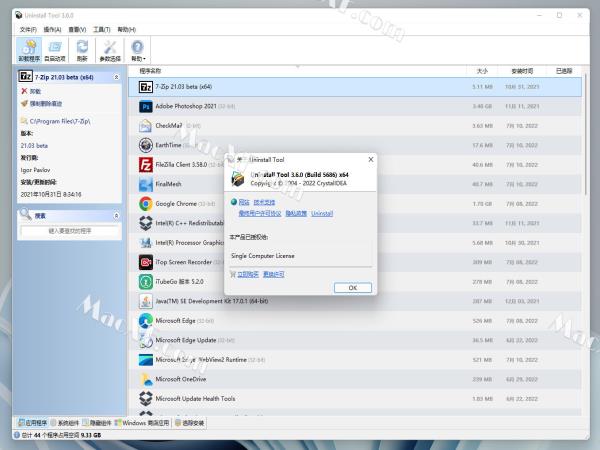Click globe icon beside website link
Screen dimensions: 600x450
pos(233,202)
